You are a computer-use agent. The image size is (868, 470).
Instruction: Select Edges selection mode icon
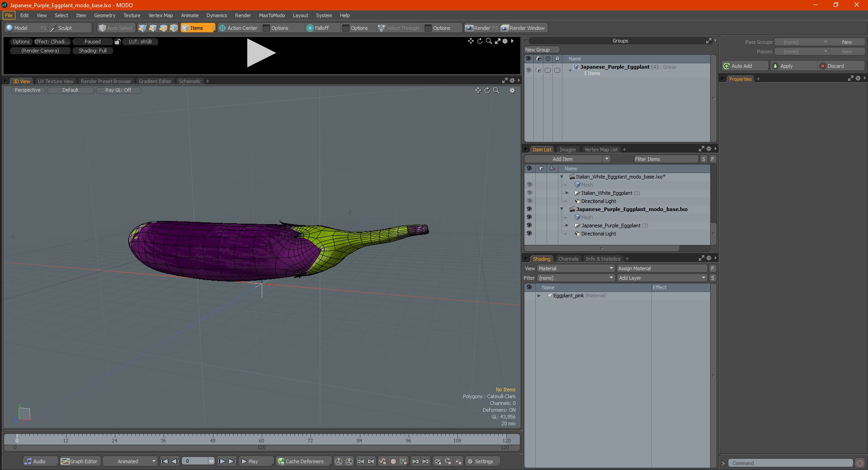point(153,28)
